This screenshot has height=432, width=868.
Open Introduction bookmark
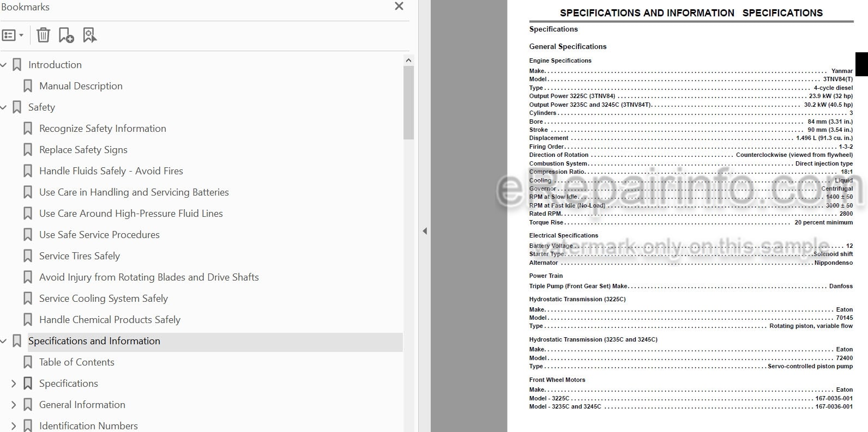point(55,65)
